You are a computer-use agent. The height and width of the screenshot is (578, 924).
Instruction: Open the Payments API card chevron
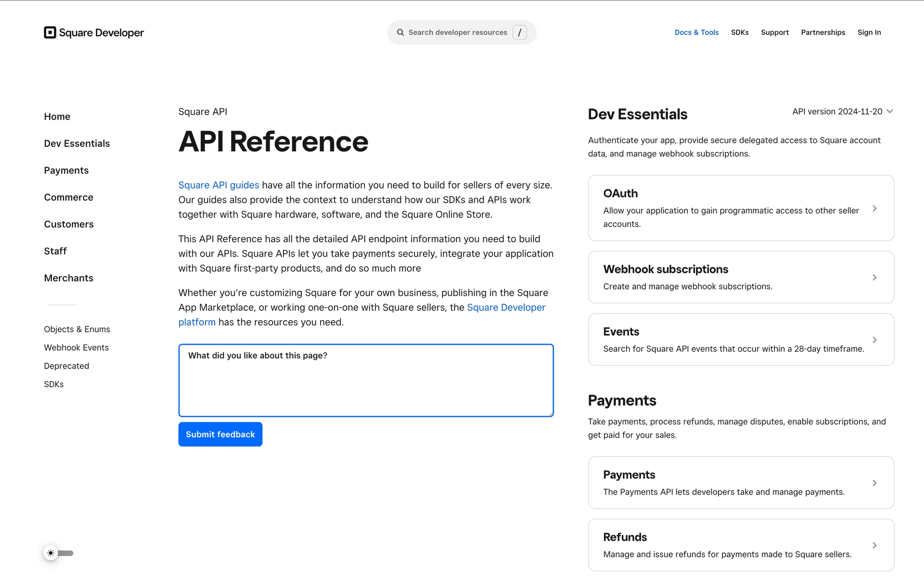tap(874, 483)
